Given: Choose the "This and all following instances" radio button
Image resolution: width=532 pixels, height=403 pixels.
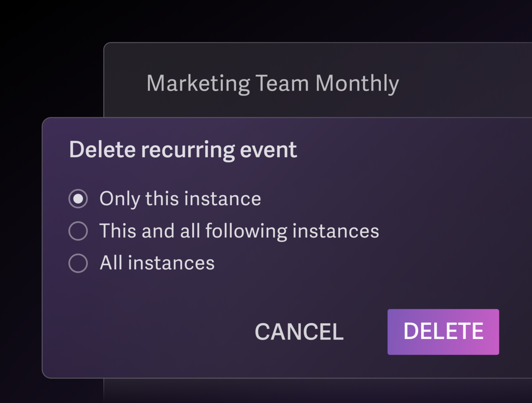Looking at the screenshot, I should 78,231.
